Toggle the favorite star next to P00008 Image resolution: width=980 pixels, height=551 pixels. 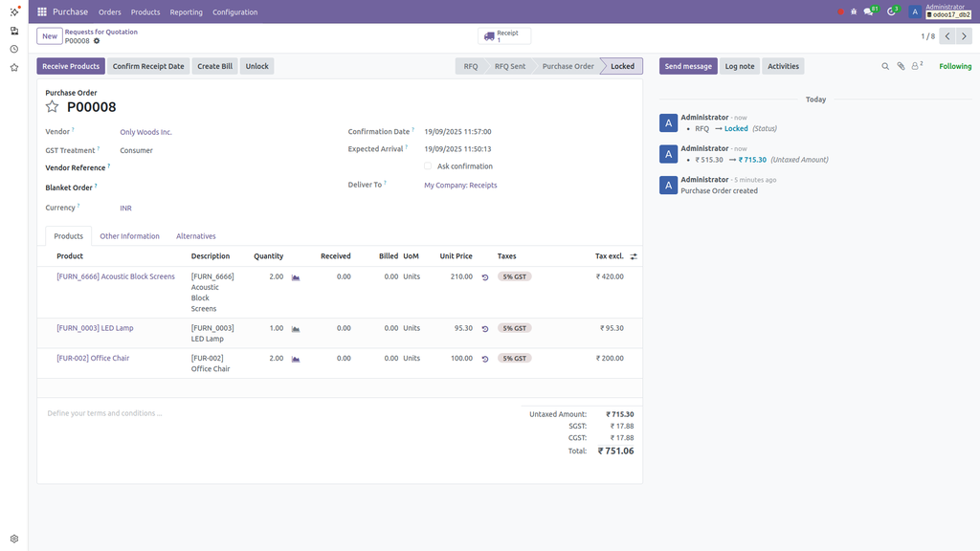point(53,107)
